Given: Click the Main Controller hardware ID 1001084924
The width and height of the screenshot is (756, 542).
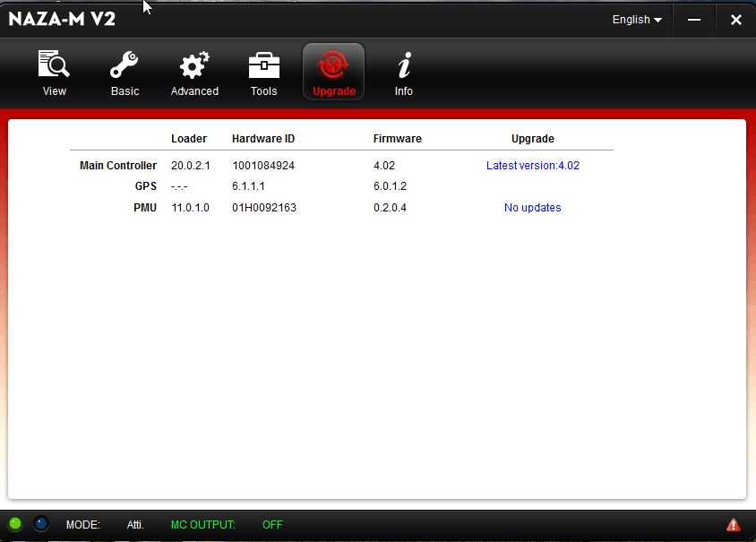Looking at the screenshot, I should 263,166.
